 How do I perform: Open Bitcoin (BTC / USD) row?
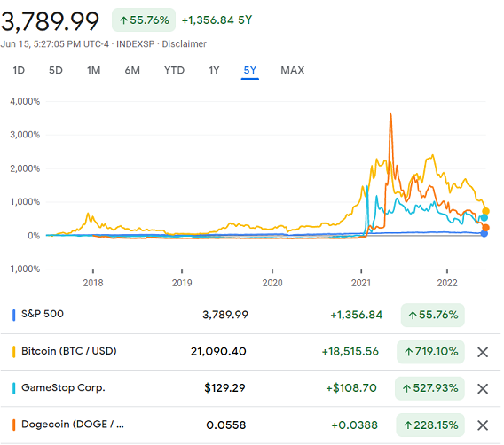point(250,352)
